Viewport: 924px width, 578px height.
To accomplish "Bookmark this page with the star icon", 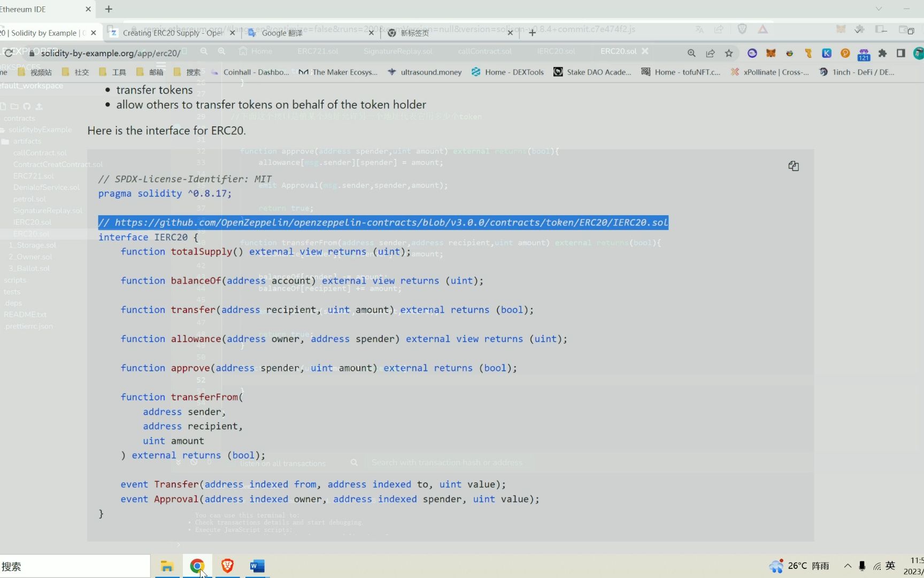I will point(729,53).
